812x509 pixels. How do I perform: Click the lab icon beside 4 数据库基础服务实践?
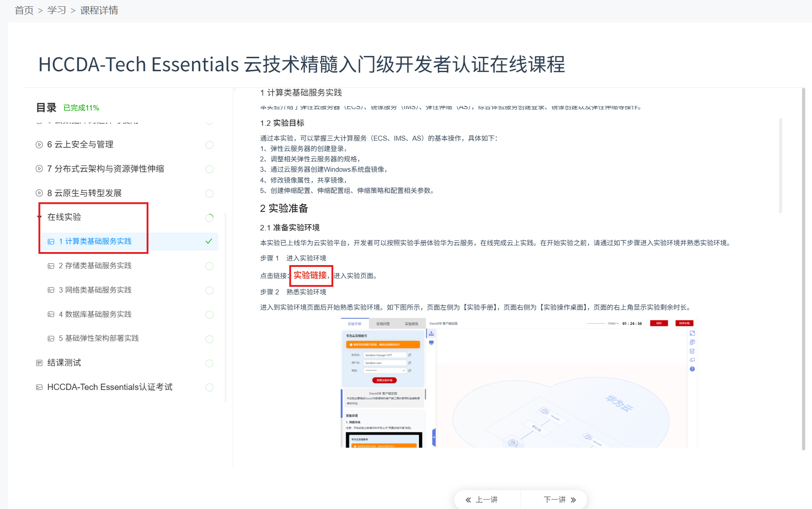click(x=51, y=315)
